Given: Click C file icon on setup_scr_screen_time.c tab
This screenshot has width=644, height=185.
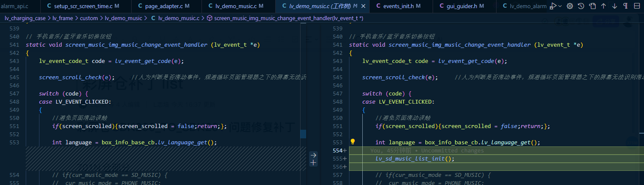Looking at the screenshot, I should click(48, 6).
